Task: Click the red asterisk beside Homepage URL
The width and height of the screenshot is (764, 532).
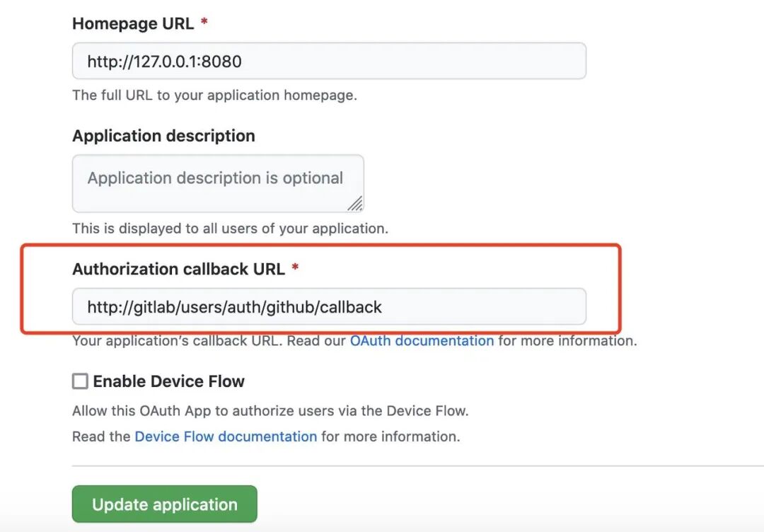Action: tap(204, 23)
